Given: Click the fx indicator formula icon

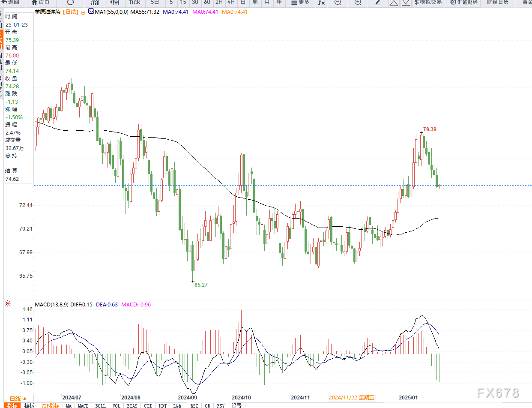Looking at the screenshot, I should (321, 3).
